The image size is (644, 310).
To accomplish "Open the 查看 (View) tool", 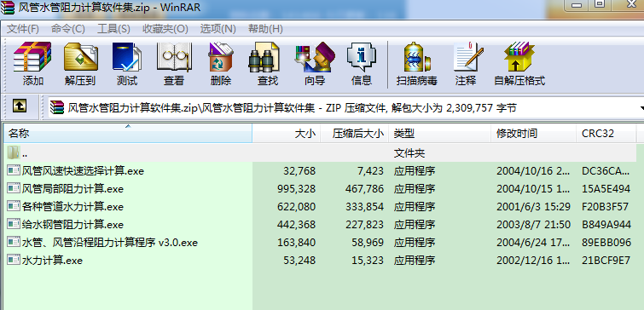I will [x=173, y=57].
